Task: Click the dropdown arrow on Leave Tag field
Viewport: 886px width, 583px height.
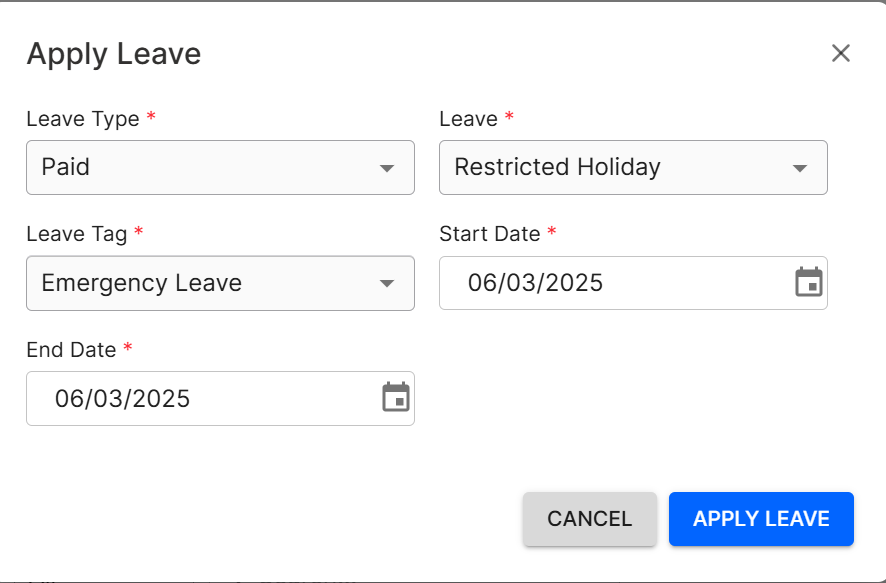Action: [389, 283]
